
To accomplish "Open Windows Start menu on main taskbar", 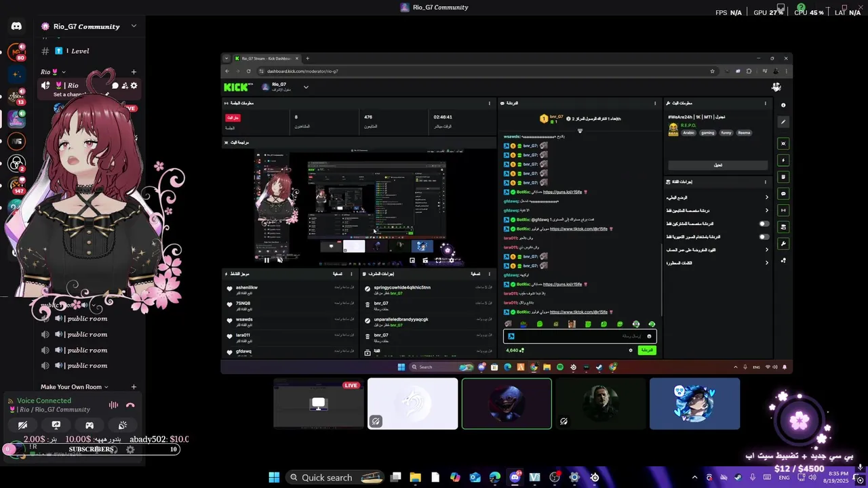I will pyautogui.click(x=274, y=477).
